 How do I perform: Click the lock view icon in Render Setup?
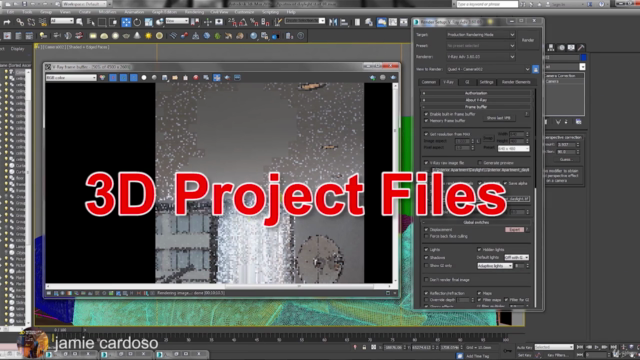coord(536,69)
